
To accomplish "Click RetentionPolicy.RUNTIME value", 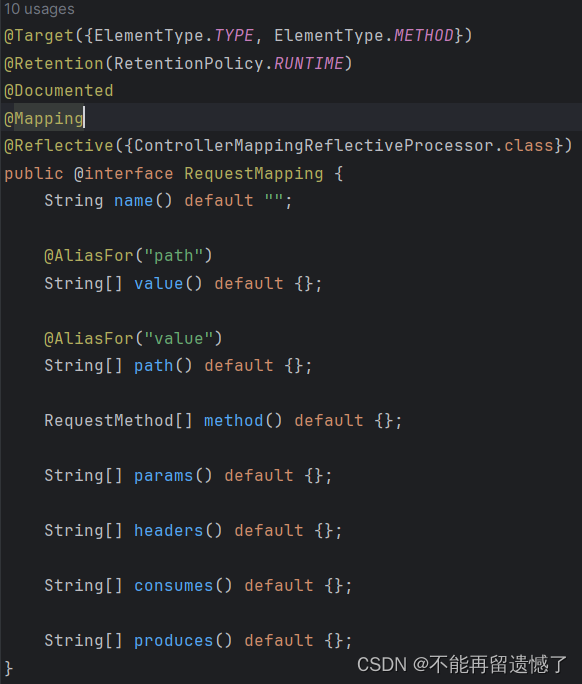I will (229, 64).
